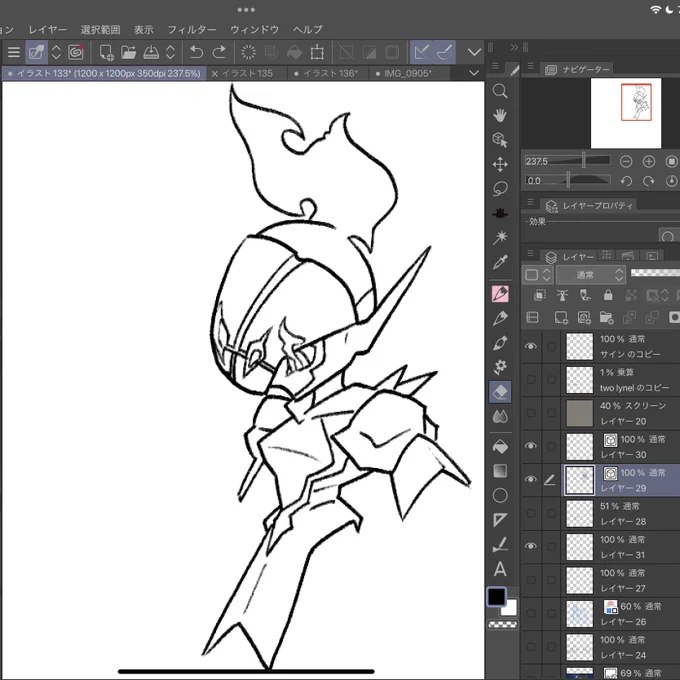Switch to the イラスト 136 canvas tab
The width and height of the screenshot is (680, 680).
pos(330,73)
